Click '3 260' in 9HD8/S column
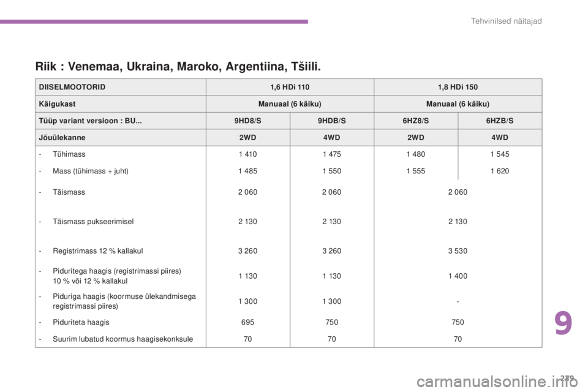Viewport: 588px width, 392px height. tap(248, 251)
